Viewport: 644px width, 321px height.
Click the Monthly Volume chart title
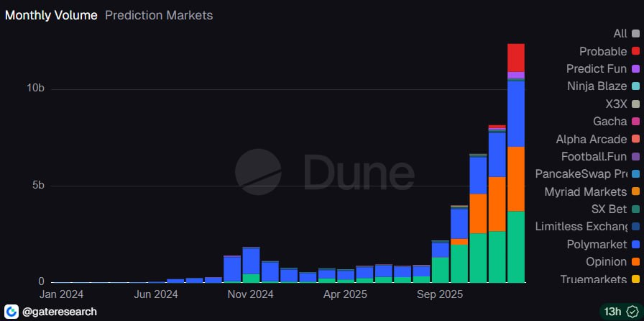click(x=51, y=16)
